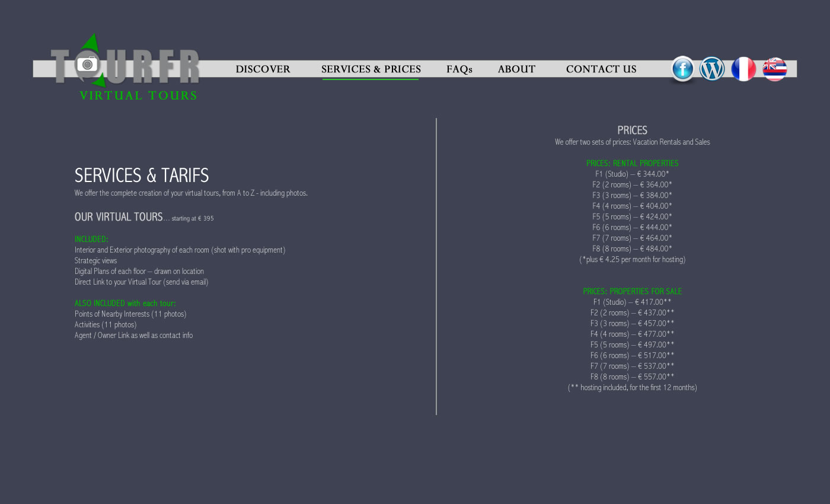Click the green 'Included:' label
Image resolution: width=830 pixels, height=504 pixels.
[x=91, y=240]
